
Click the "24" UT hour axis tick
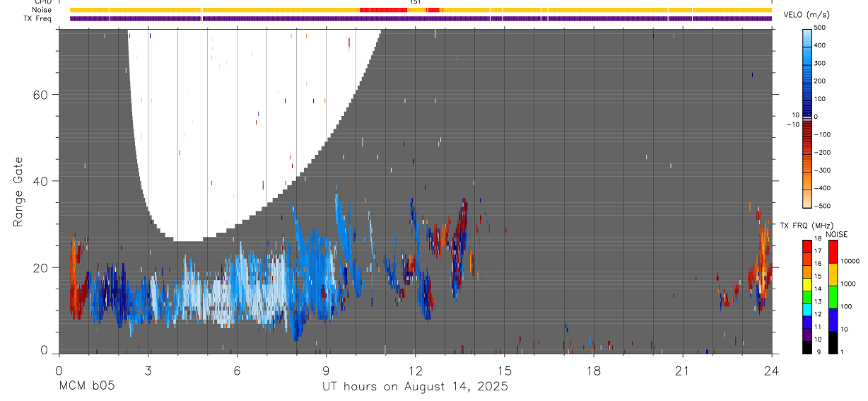tap(772, 370)
